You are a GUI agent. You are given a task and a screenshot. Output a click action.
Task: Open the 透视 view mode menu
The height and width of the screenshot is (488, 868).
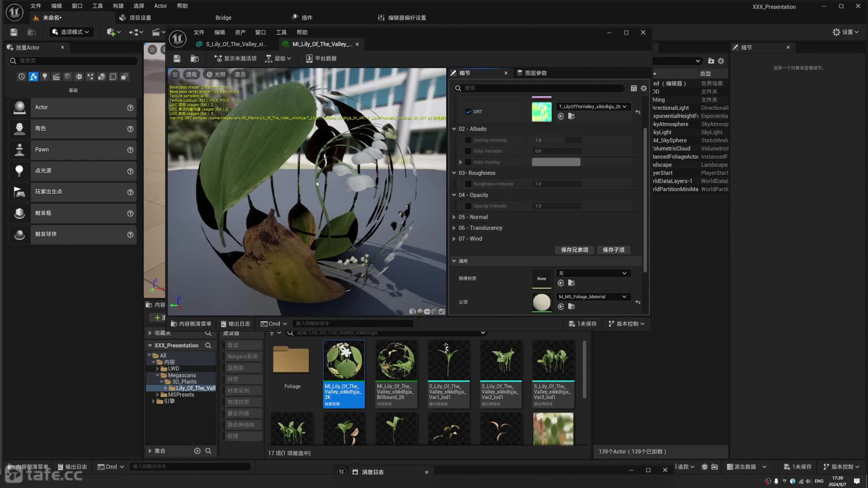[191, 75]
